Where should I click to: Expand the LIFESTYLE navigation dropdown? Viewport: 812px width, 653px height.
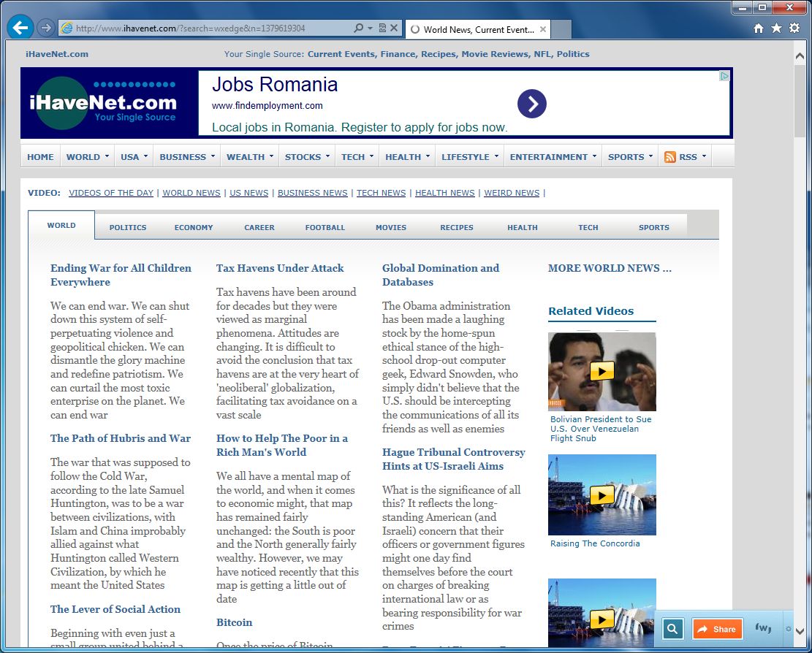point(470,157)
